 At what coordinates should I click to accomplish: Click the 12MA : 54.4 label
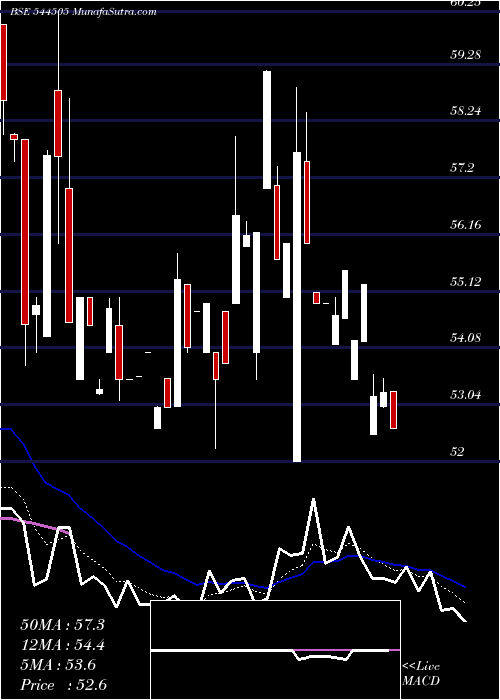point(62,645)
